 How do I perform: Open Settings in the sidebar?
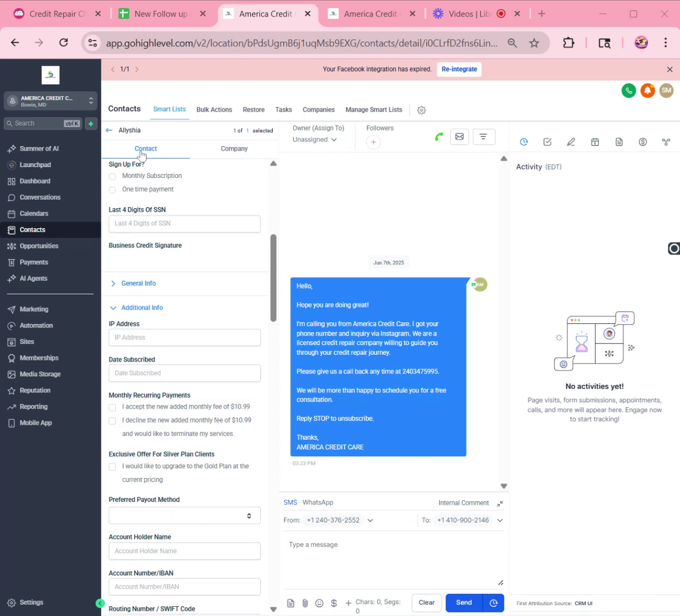(x=31, y=603)
